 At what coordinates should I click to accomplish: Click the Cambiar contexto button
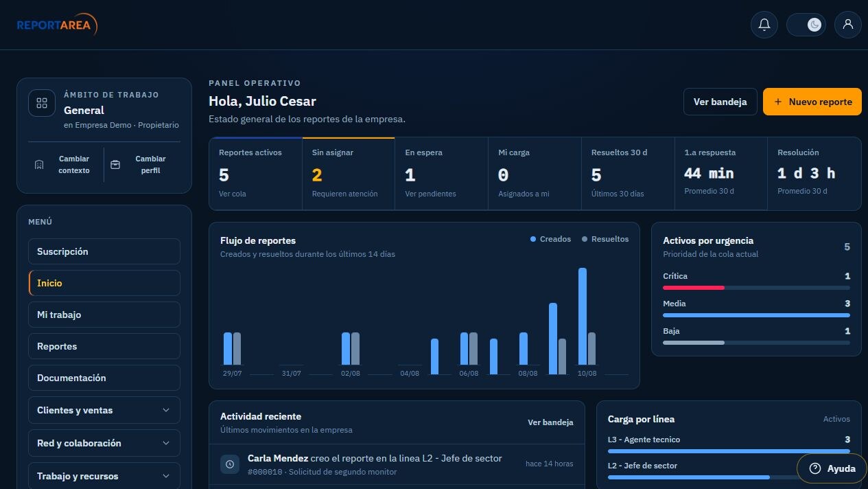click(66, 165)
